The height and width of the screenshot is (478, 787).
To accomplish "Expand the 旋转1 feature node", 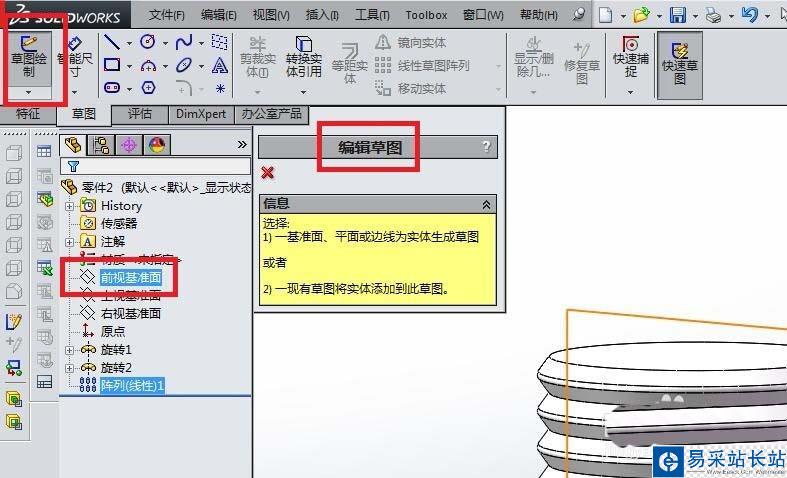I will (x=70, y=350).
